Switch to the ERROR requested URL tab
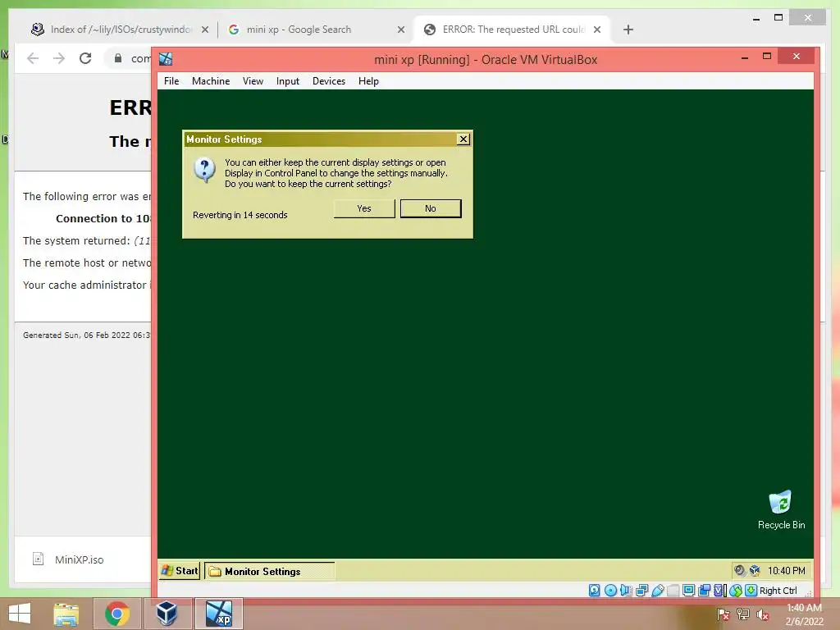The width and height of the screenshot is (840, 630). [513, 30]
